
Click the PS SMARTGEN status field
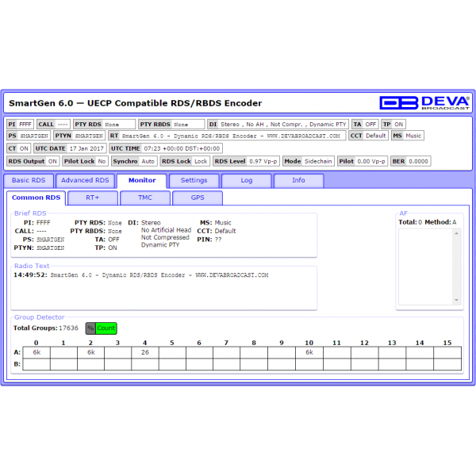(29, 136)
